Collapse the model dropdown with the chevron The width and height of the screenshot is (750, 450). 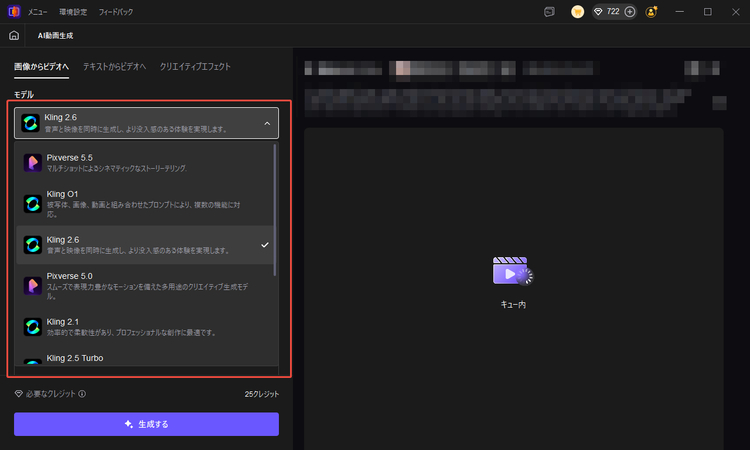pos(267,123)
